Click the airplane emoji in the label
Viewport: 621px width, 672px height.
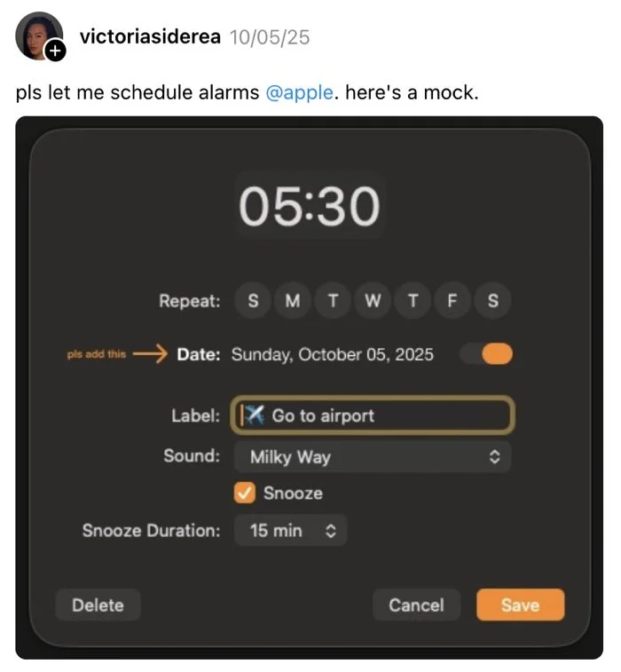pos(255,415)
